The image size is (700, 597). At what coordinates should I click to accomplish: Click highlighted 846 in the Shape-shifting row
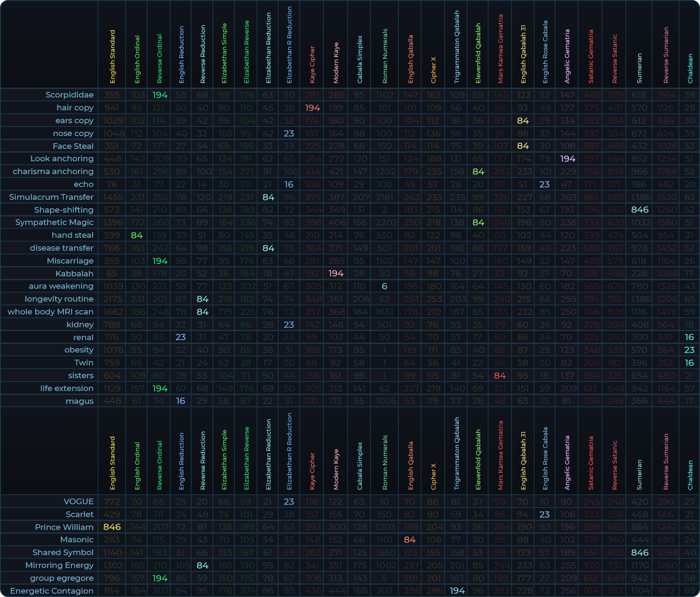pos(640,210)
